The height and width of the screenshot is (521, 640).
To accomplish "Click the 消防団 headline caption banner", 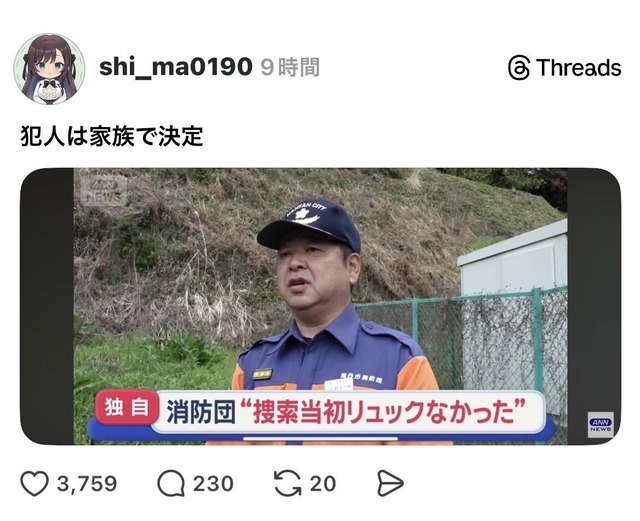I will (349, 412).
